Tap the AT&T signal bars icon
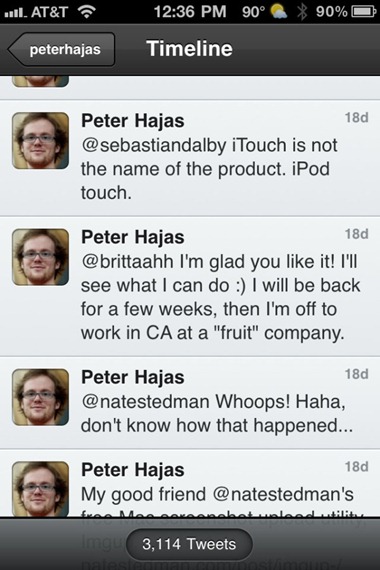 coord(16,13)
